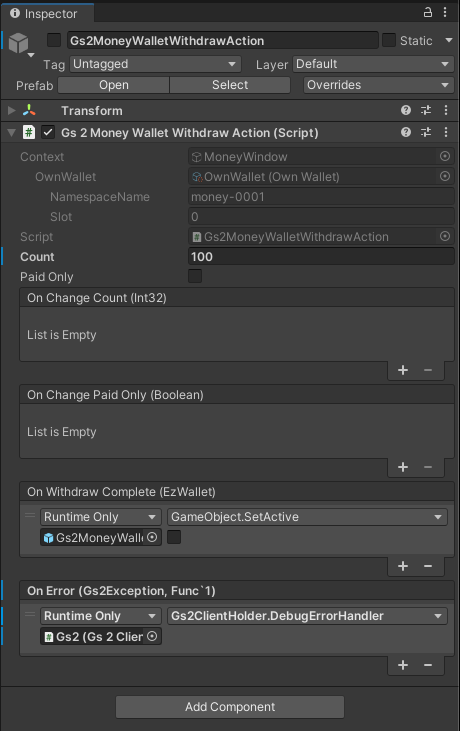
Task: Click the Add Component button
Action: pyautogui.click(x=230, y=707)
